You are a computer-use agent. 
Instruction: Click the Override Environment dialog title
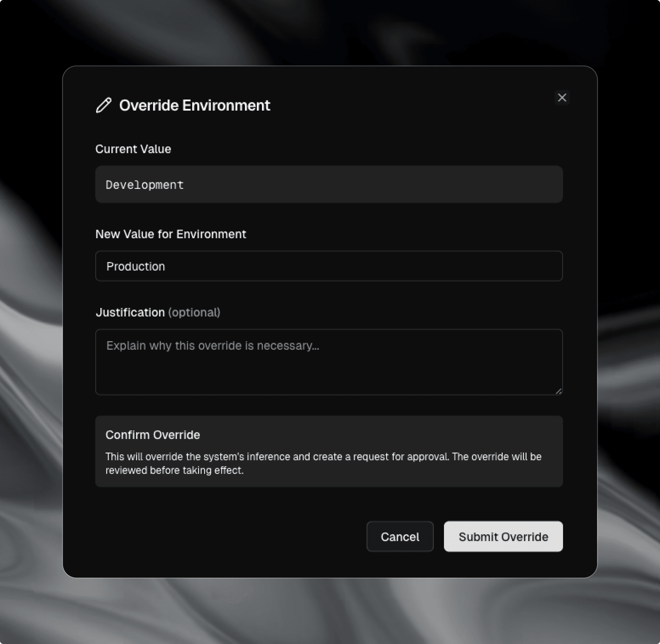[x=194, y=105]
